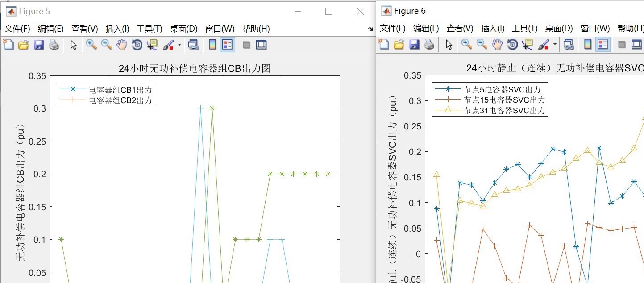Hide plot tools in Figure 5

click(x=246, y=45)
